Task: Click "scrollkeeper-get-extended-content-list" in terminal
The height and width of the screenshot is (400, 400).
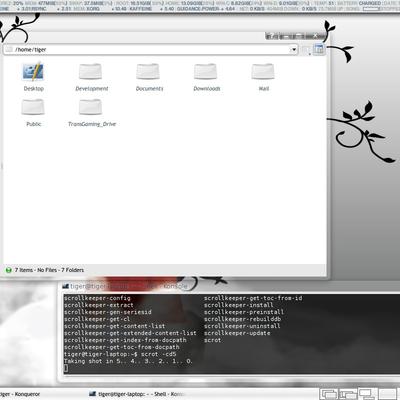Action: [x=130, y=333]
